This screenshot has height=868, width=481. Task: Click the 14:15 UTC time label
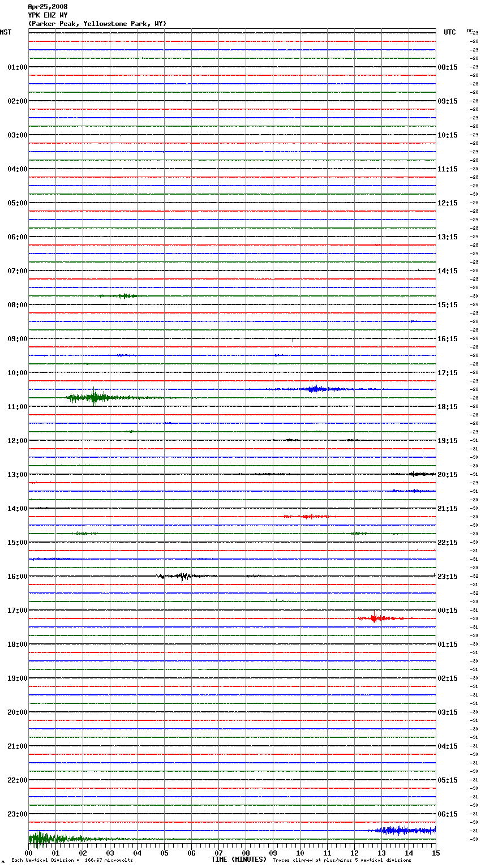(448, 271)
